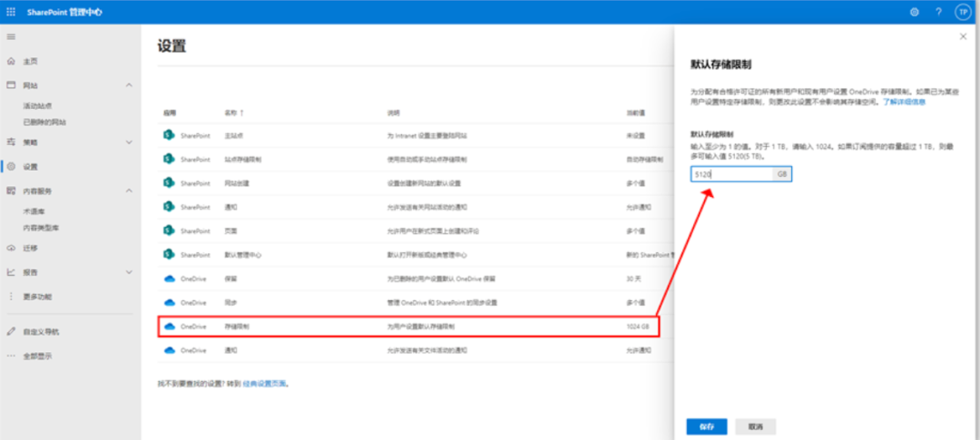This screenshot has width=980, height=440.
Task: Cancel the panel with 取消
Action: click(756, 427)
